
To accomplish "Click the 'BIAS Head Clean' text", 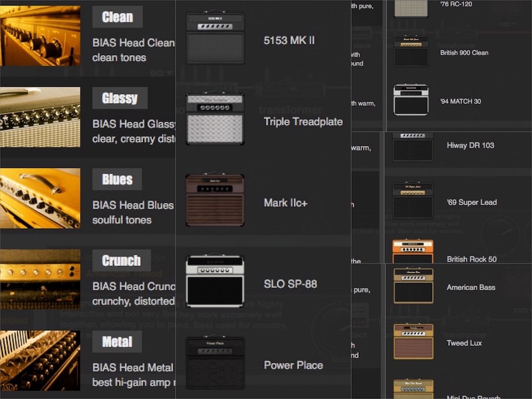I will pos(134,43).
